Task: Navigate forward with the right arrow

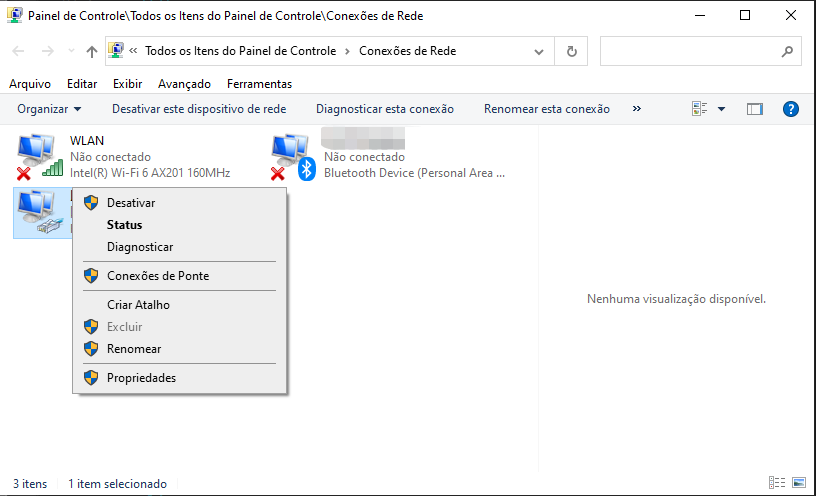Action: point(47,51)
